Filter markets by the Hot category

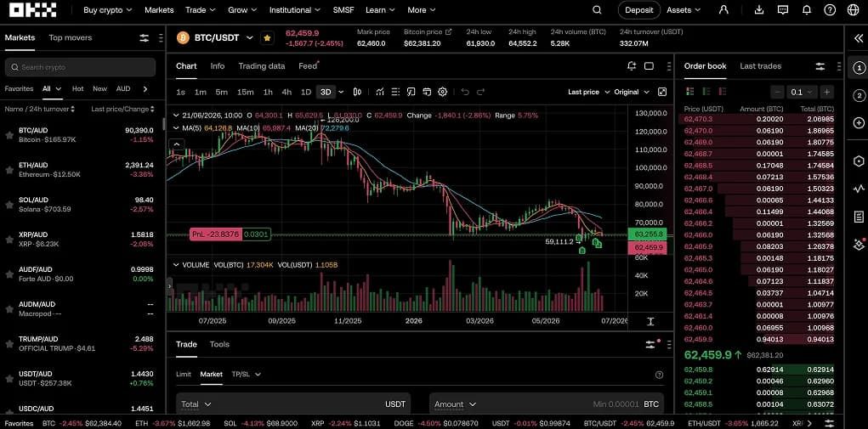tap(77, 88)
